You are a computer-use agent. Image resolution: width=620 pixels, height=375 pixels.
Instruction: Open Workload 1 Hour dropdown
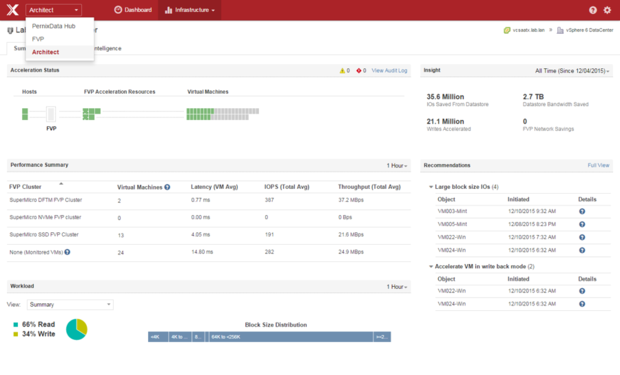pyautogui.click(x=397, y=287)
